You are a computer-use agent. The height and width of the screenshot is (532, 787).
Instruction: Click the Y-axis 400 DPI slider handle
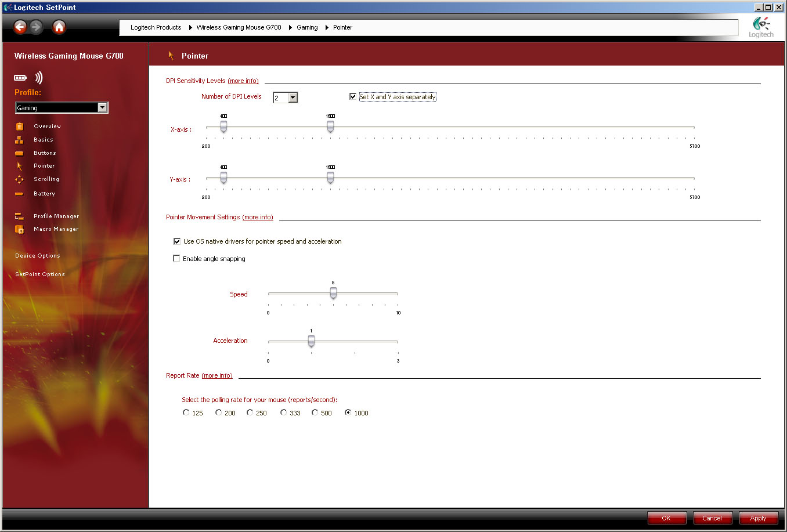[223, 178]
